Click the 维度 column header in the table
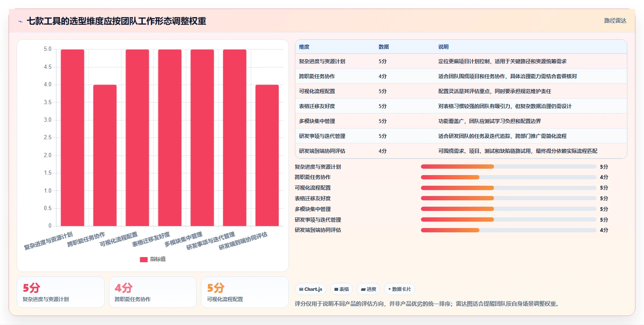Viewport: 644px width, 325px height. pos(304,47)
